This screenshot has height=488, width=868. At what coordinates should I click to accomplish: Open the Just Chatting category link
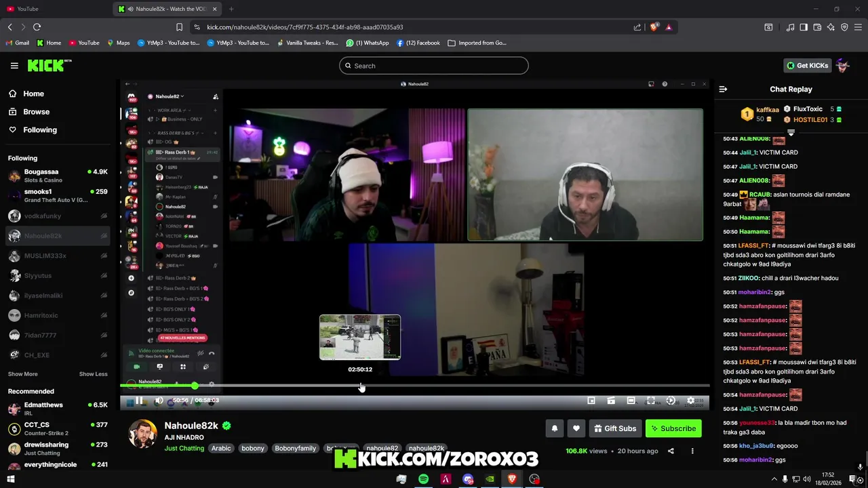pos(184,448)
